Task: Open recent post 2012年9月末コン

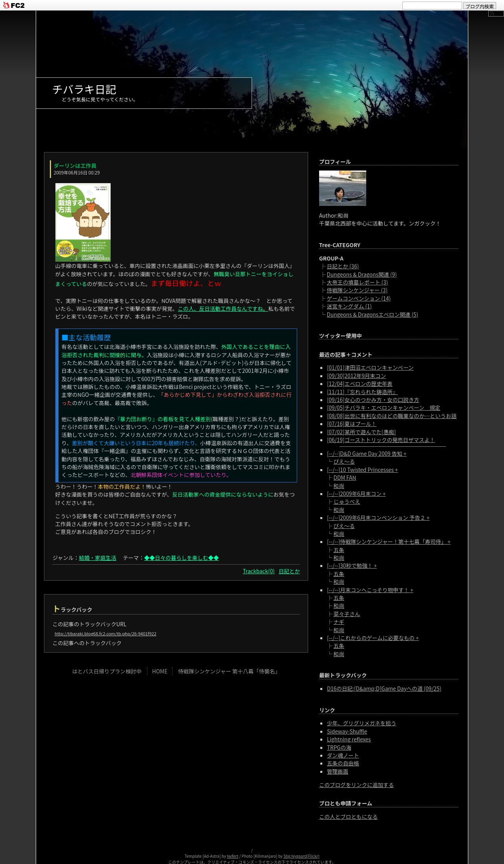Action: click(x=356, y=376)
